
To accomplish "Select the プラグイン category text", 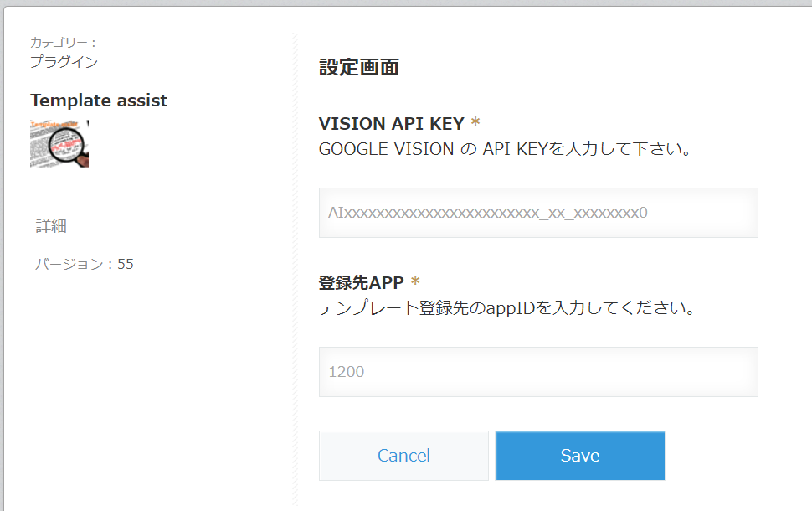I will (x=64, y=61).
